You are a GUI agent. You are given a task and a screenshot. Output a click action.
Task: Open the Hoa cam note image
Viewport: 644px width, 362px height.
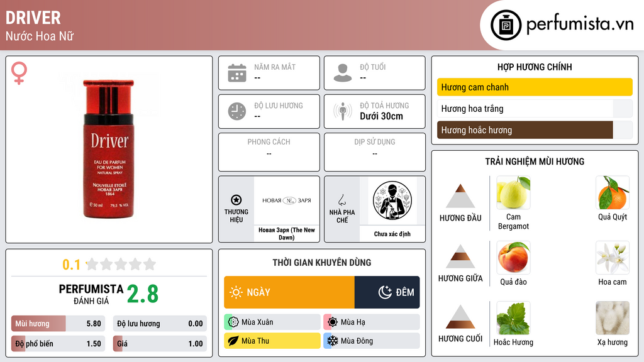613,257
